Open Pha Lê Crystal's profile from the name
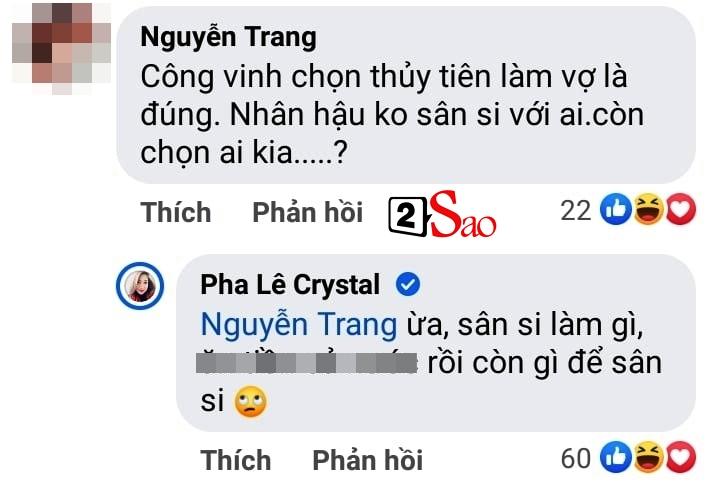The height and width of the screenshot is (487, 720). 290,285
